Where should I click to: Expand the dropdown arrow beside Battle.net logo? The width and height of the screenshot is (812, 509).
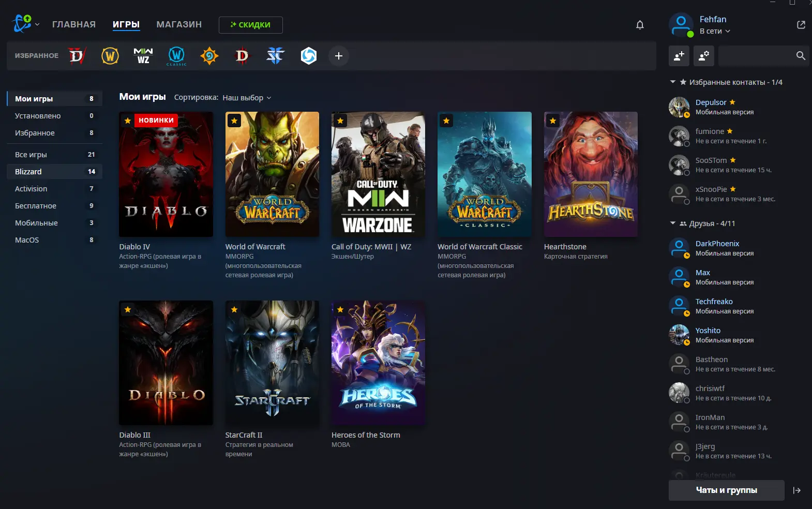pyautogui.click(x=37, y=24)
